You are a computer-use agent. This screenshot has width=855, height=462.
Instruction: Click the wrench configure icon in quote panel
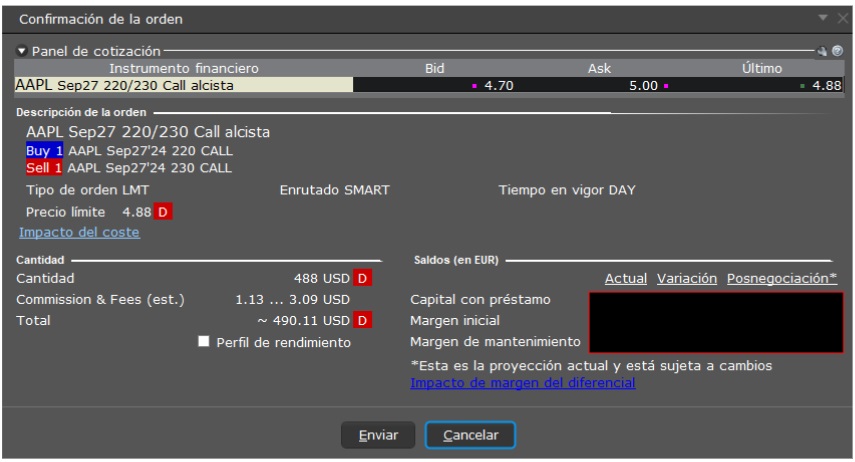(822, 51)
